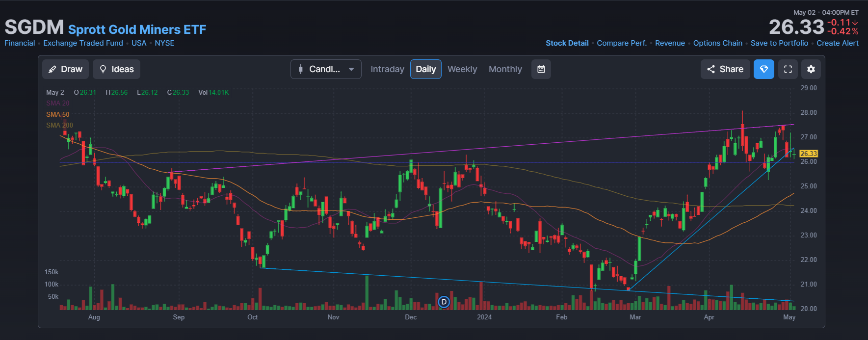This screenshot has height=340, width=868.
Task: Click Save to Portfolio link
Action: (x=779, y=43)
